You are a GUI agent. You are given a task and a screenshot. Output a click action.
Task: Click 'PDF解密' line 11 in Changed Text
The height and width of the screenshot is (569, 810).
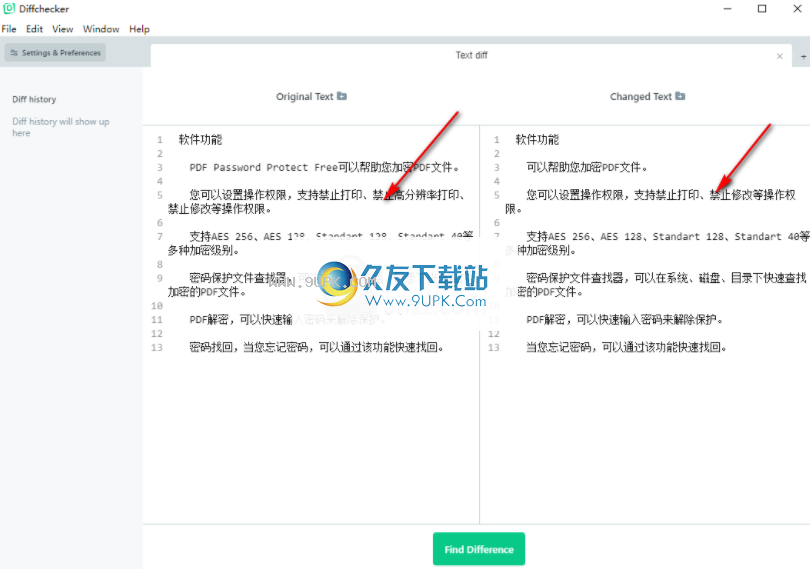click(625, 320)
